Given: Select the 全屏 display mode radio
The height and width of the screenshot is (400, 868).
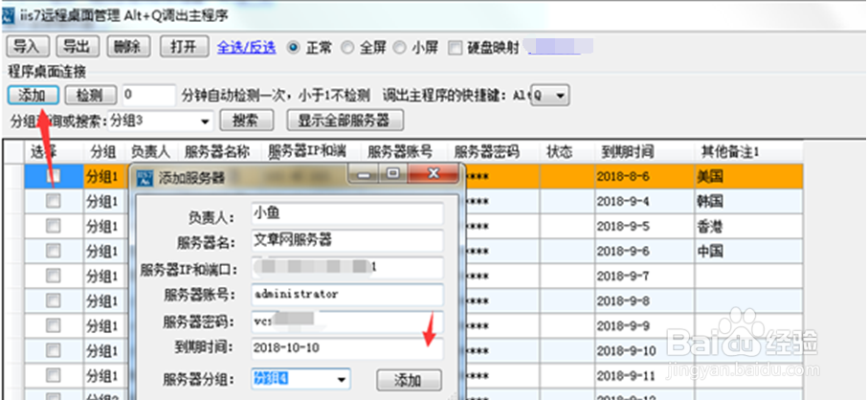Looking at the screenshot, I should 347,48.
